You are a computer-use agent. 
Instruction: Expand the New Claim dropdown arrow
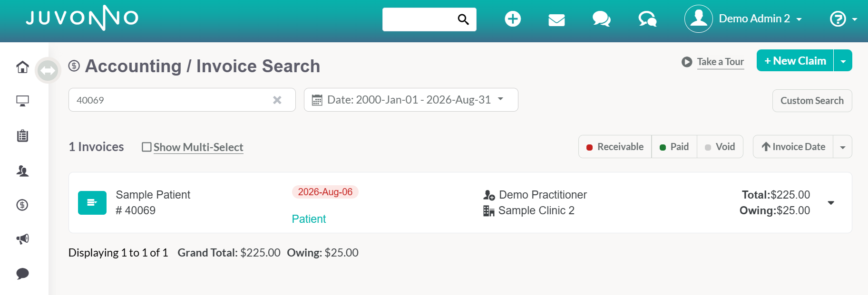tap(843, 61)
